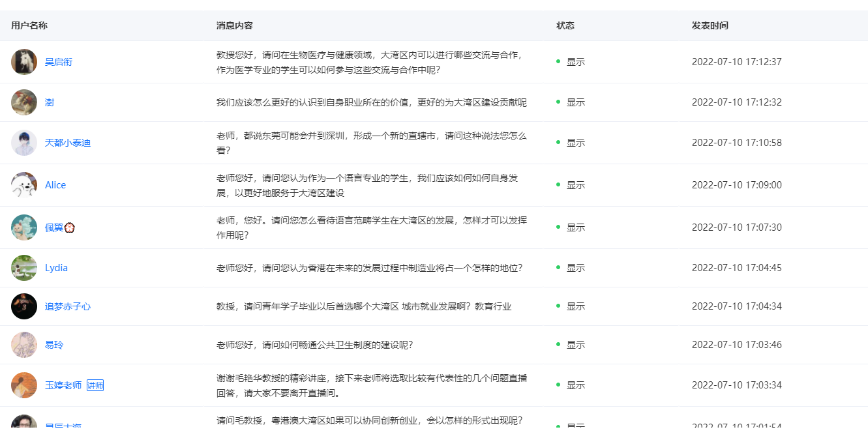Open the Alice username link
Viewport: 868px width, 438px height.
pos(55,185)
